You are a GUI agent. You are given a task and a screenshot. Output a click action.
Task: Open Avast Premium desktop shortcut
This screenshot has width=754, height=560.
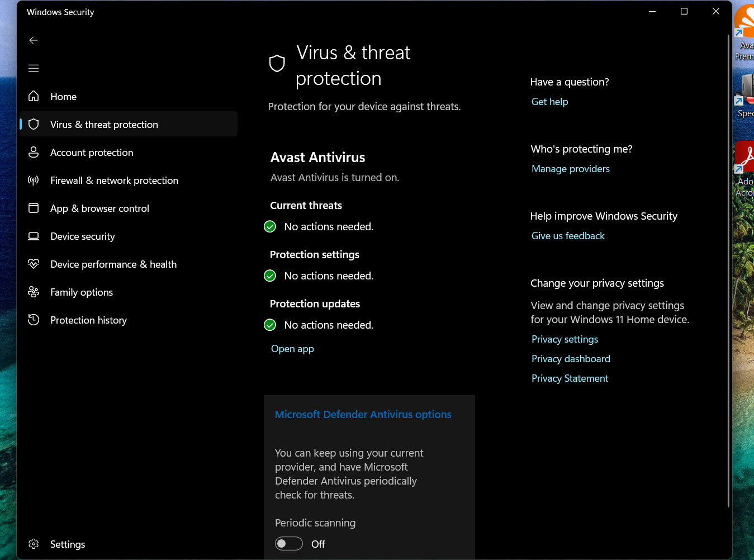(744, 32)
